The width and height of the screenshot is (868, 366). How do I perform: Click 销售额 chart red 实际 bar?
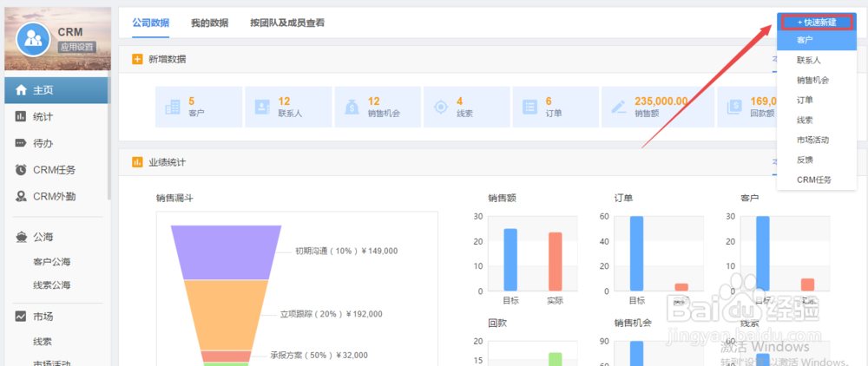click(x=556, y=262)
